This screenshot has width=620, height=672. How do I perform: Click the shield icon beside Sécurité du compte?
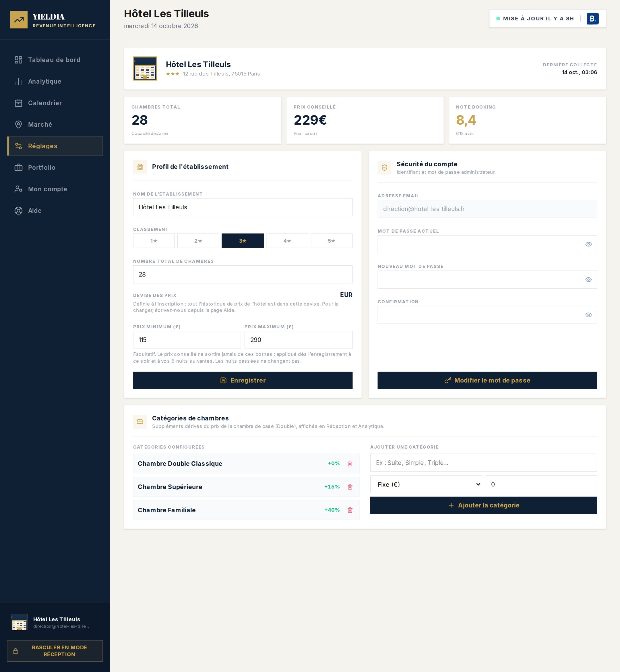click(x=384, y=167)
